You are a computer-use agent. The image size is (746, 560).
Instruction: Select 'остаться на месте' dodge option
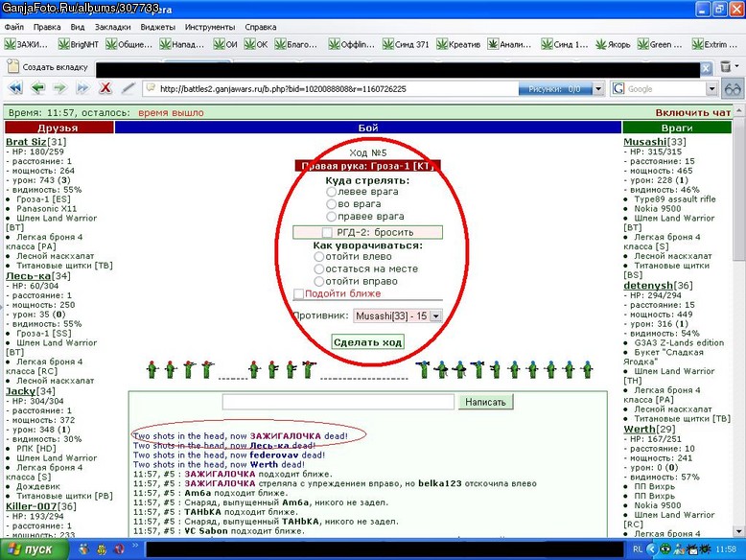(x=318, y=269)
